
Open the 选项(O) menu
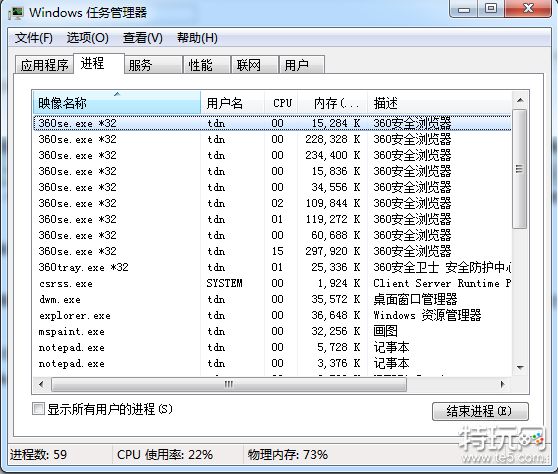(88, 38)
